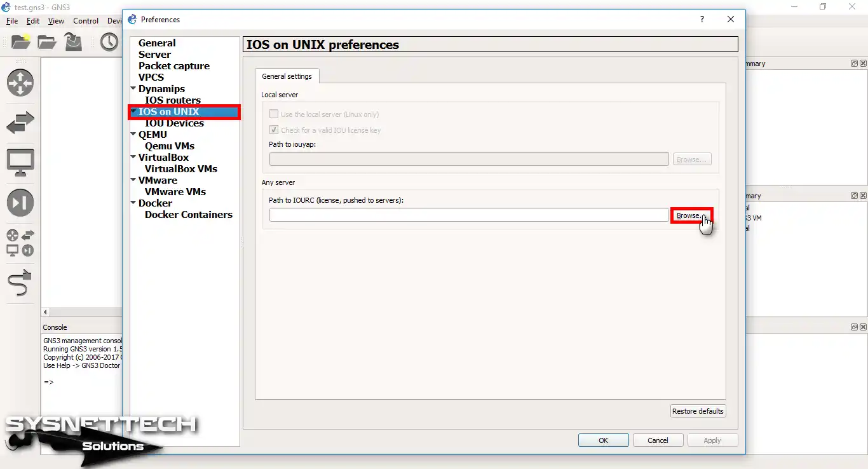Close the Preferences dialog window

[731, 19]
